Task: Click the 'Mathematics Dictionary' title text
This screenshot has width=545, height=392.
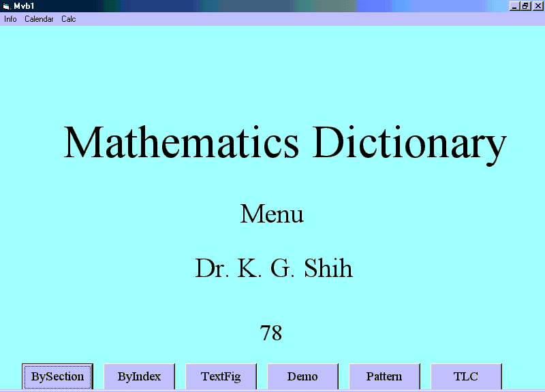Action: click(285, 144)
